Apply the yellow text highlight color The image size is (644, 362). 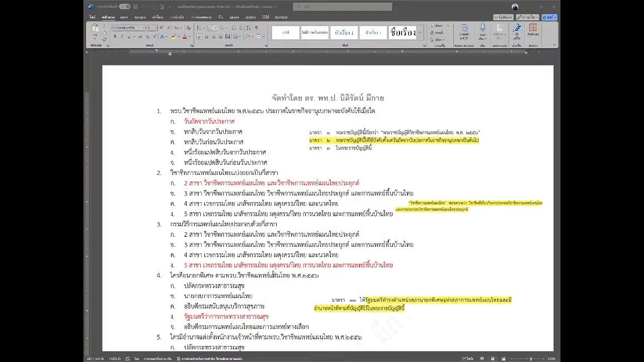tap(174, 37)
